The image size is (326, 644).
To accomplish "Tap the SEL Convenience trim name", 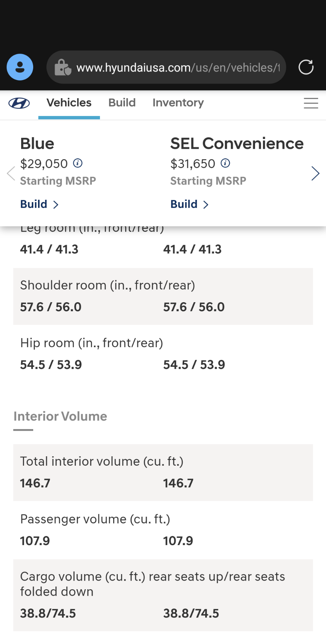I will [x=237, y=144].
